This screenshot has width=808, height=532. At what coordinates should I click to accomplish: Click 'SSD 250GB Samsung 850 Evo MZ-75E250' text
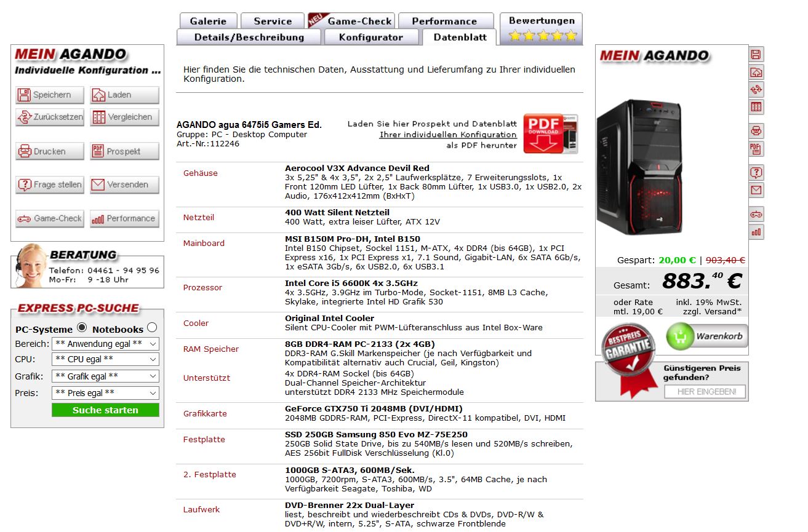[x=376, y=435]
